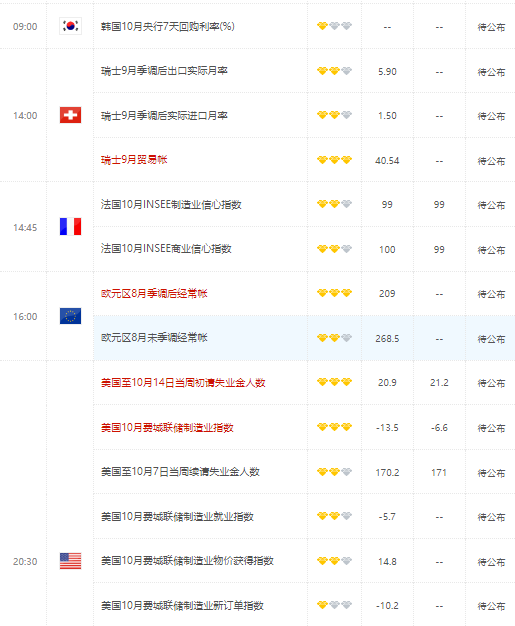This screenshot has width=515, height=626.
Task: Open 美国10月费城联储制造业物价获得指数 event
Action: [x=187, y=561]
